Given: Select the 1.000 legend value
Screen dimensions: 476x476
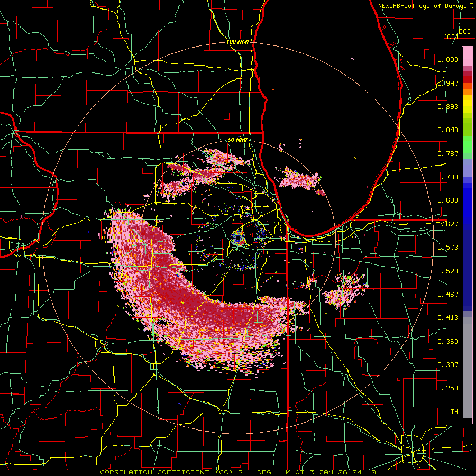Looking at the screenshot, I should click(x=448, y=59).
